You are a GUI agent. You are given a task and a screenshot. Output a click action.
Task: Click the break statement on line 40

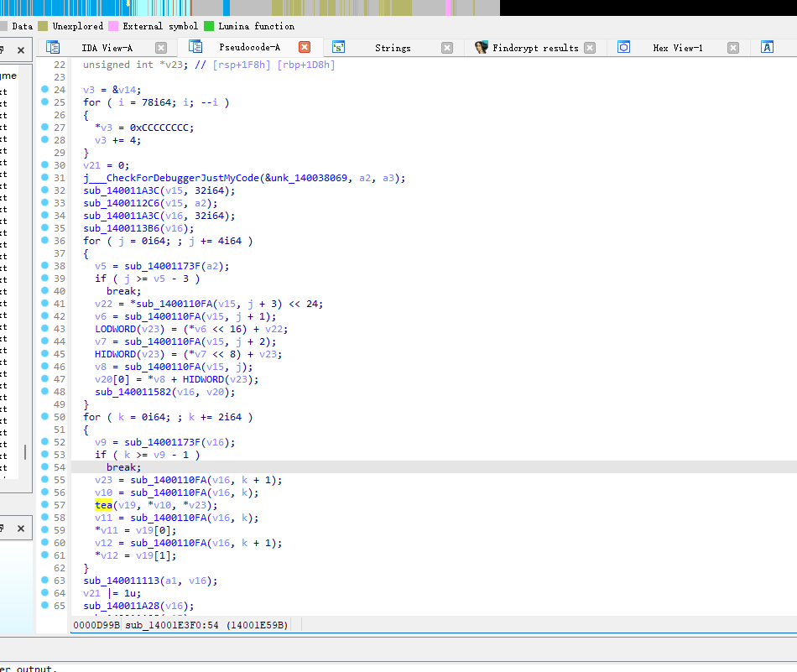click(x=123, y=291)
